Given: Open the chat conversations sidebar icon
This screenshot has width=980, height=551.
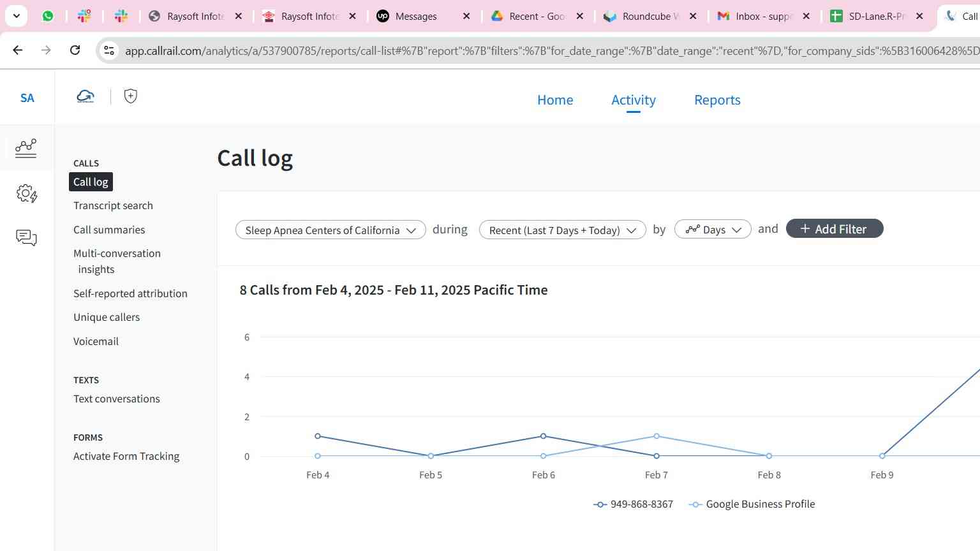Looking at the screenshot, I should (26, 238).
